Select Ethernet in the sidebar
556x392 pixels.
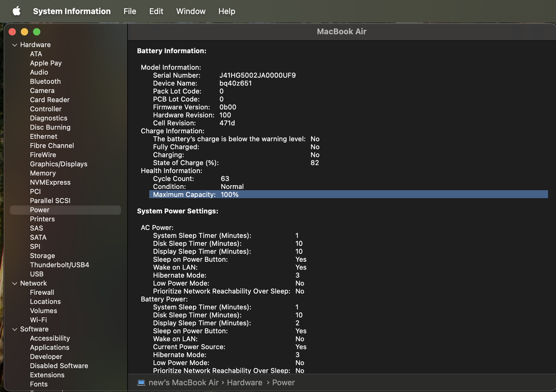click(x=43, y=136)
